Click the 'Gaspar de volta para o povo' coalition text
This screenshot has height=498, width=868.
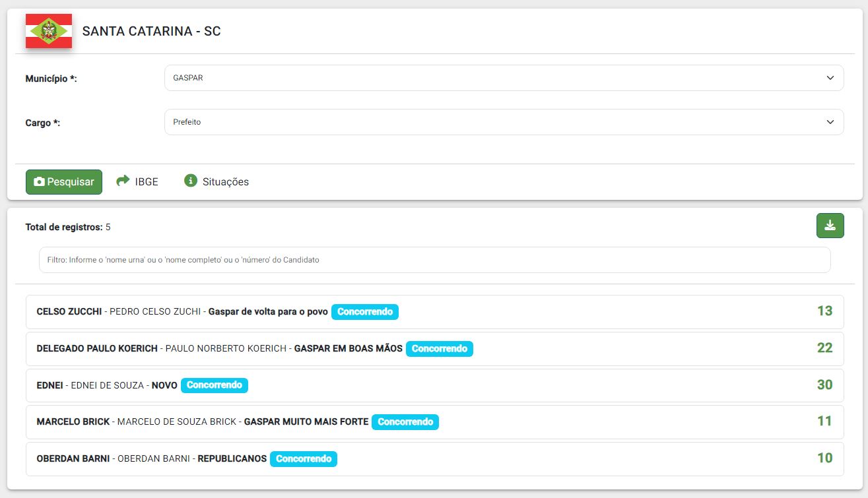268,311
